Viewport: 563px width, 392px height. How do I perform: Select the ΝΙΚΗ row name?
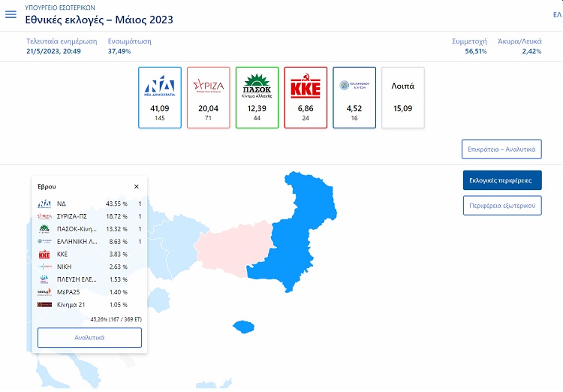65,267
